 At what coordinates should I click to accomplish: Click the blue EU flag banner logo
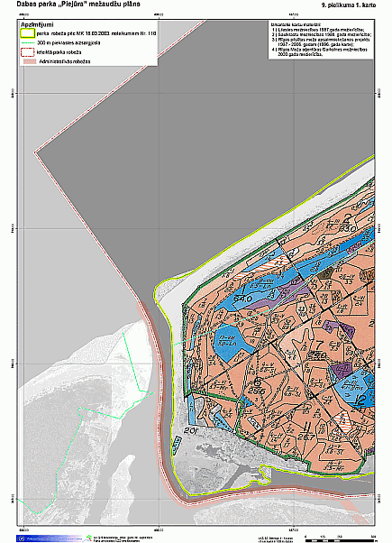50,538
